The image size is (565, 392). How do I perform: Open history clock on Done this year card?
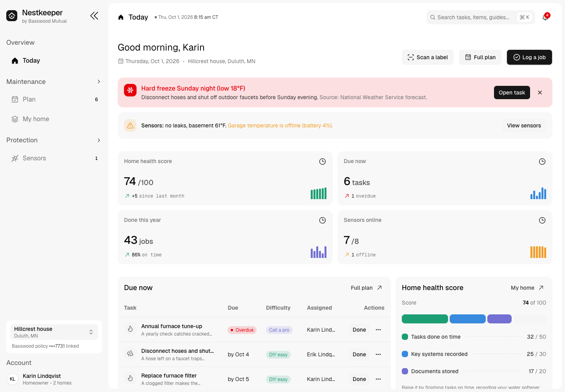323,220
